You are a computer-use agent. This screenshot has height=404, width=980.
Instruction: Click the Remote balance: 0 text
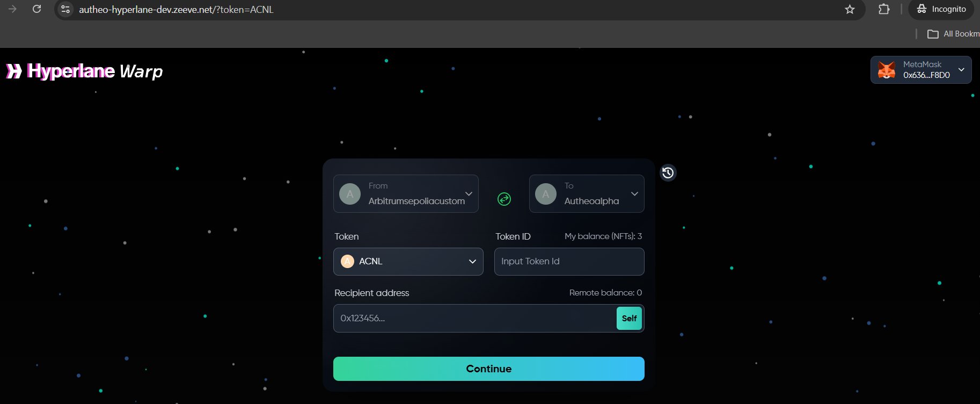point(605,293)
